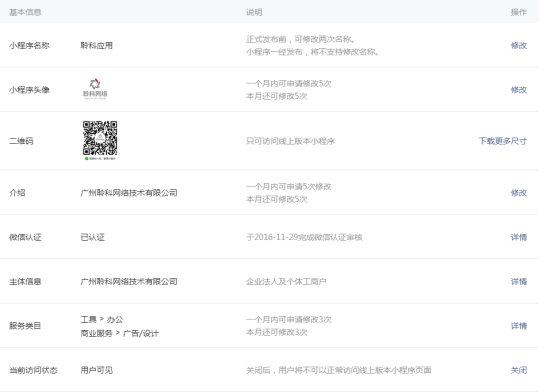View 详情 for 主体信息 row
The width and height of the screenshot is (554, 392).
click(x=519, y=281)
